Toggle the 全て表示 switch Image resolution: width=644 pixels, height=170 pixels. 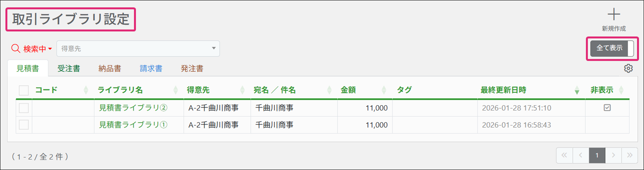[612, 48]
